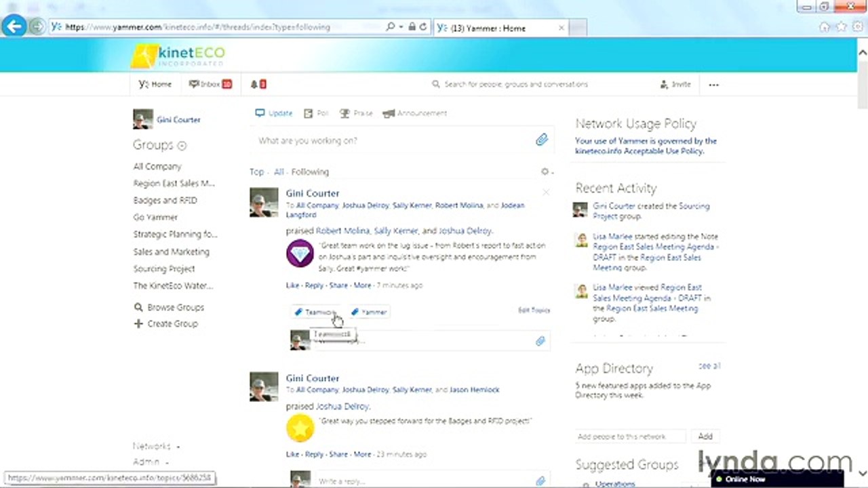Open the new blank browser tab

[x=577, y=28]
